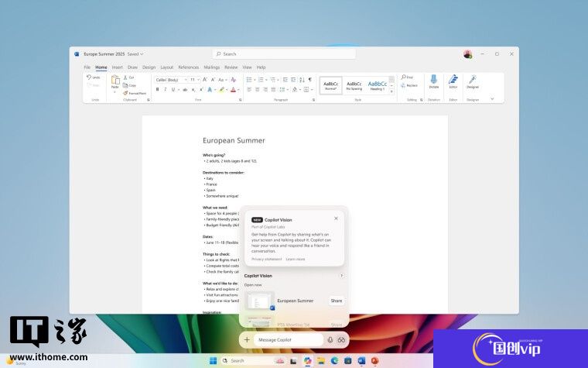
Task: Open Microsoft Edge from the taskbar
Action: [x=334, y=361]
